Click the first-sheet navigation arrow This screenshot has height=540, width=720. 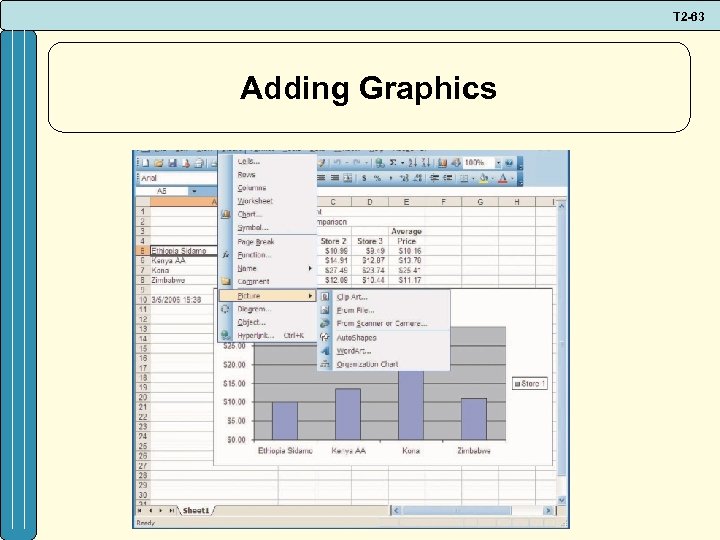[x=140, y=511]
